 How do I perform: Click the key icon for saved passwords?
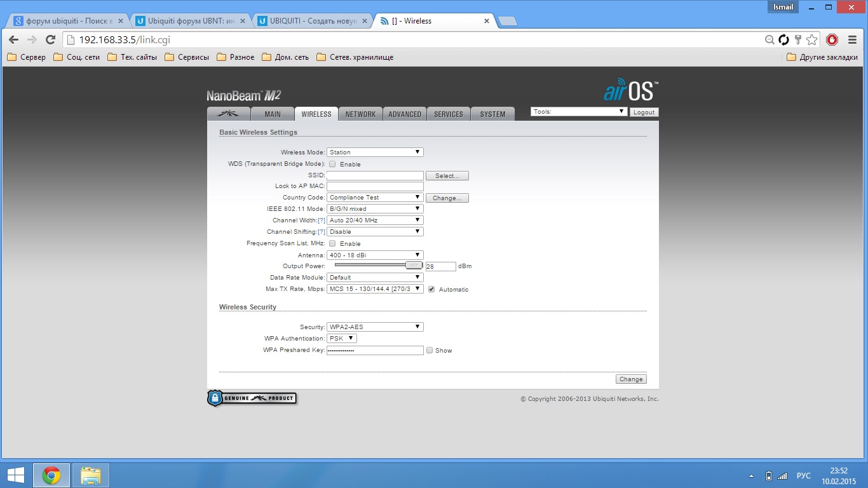click(798, 40)
